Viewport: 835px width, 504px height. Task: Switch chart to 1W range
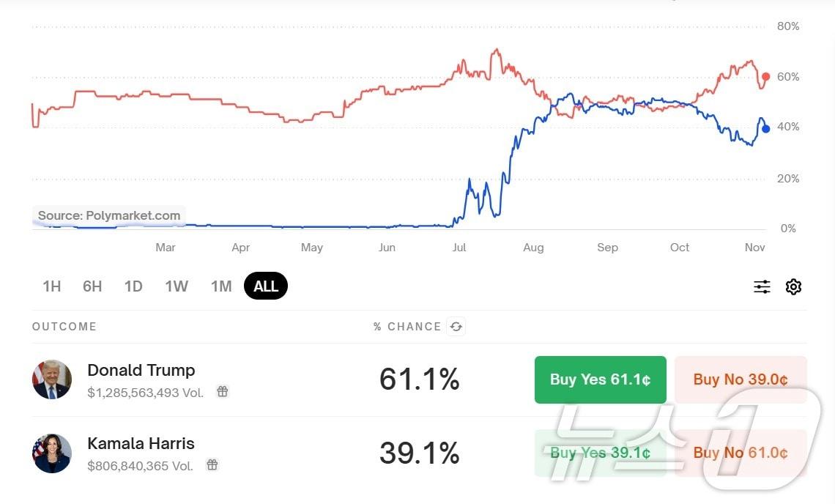click(x=177, y=286)
